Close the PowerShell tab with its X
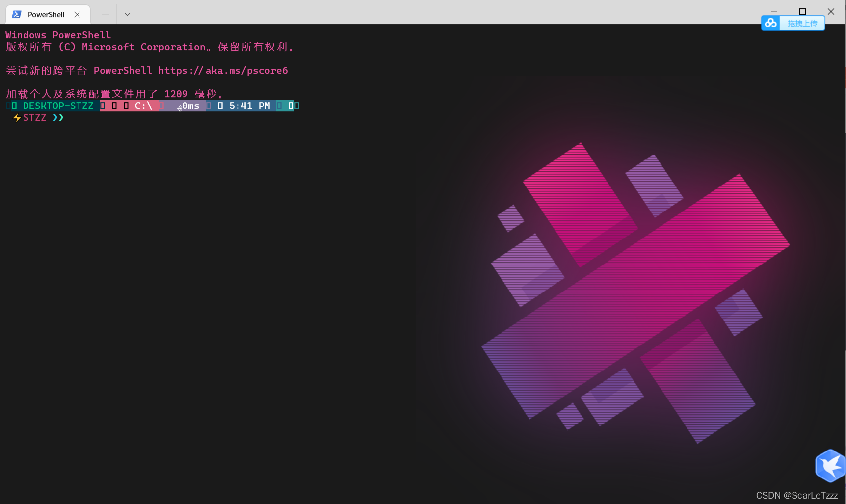Screen dimensions: 846x504 point(77,14)
